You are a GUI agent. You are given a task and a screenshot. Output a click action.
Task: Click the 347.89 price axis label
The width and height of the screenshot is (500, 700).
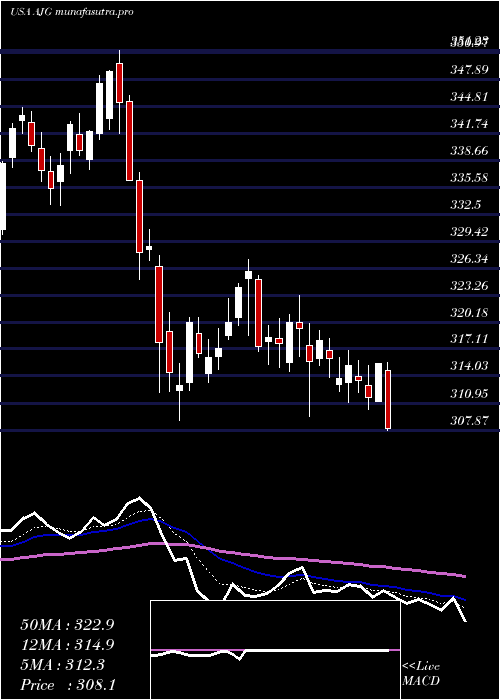[x=469, y=69]
